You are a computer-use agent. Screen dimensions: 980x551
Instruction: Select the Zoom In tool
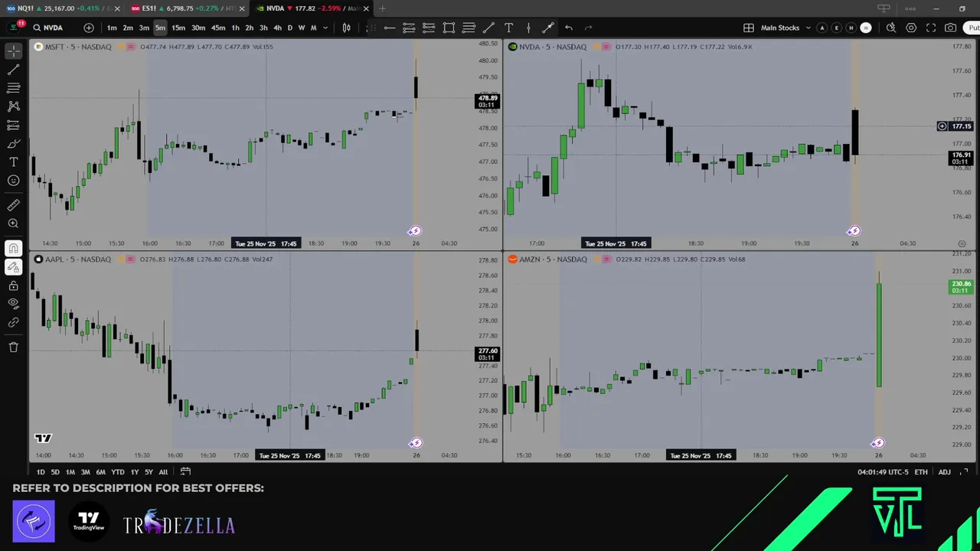point(14,223)
